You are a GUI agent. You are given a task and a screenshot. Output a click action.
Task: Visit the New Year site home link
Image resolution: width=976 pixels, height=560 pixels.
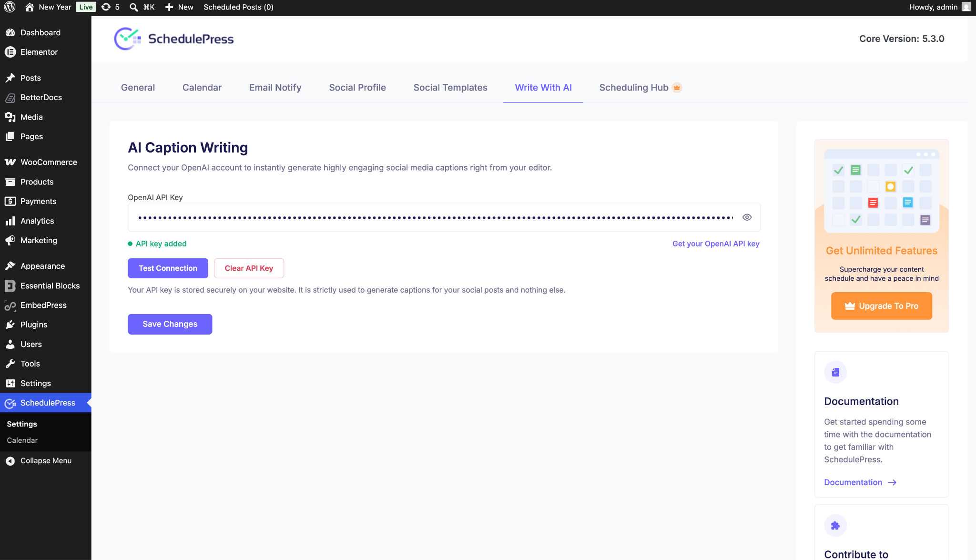pos(48,7)
